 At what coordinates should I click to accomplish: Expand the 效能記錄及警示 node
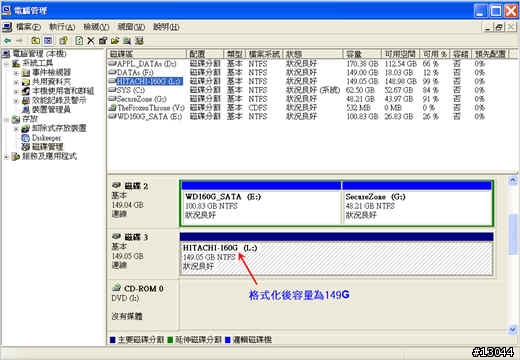coord(16,100)
